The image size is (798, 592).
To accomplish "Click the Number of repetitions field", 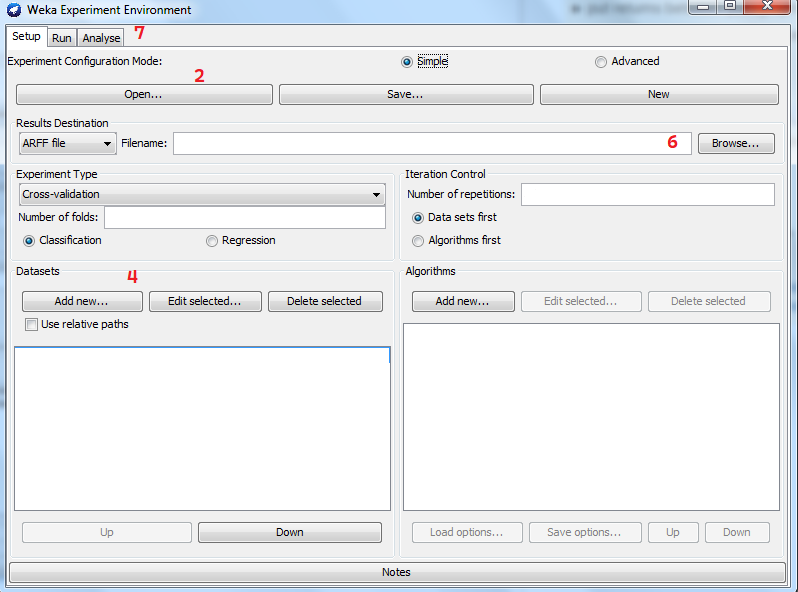I will (x=648, y=194).
